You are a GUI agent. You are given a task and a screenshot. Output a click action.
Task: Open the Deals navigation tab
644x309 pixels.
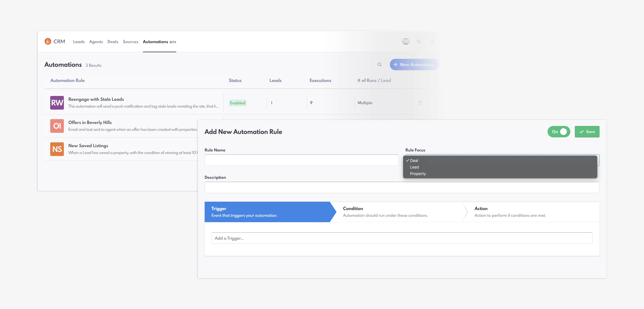113,42
